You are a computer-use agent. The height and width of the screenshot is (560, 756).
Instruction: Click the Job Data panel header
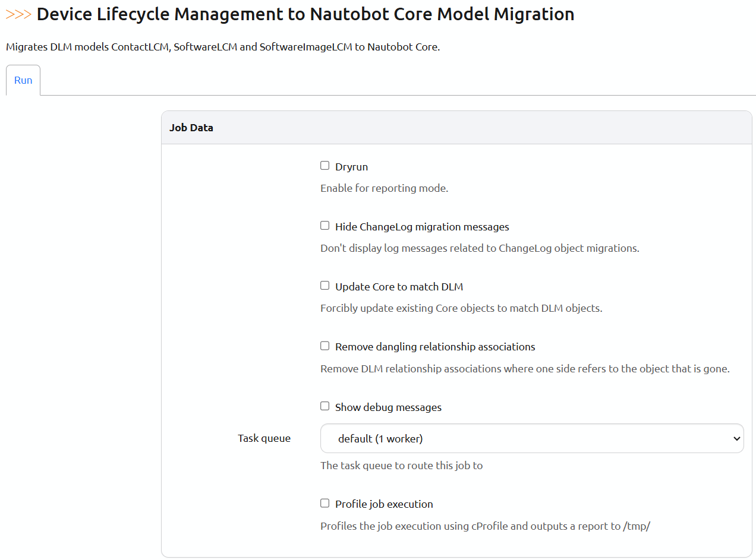(x=191, y=128)
